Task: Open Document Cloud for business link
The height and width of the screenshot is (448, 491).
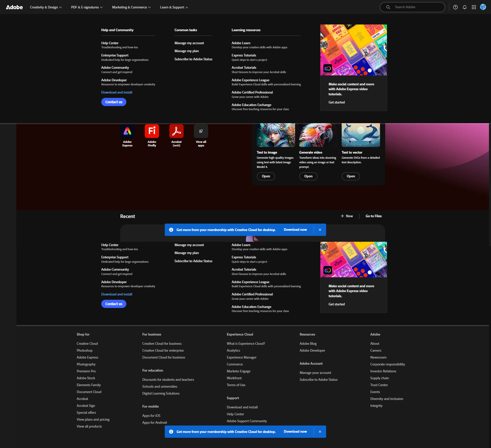Action: [x=164, y=358]
